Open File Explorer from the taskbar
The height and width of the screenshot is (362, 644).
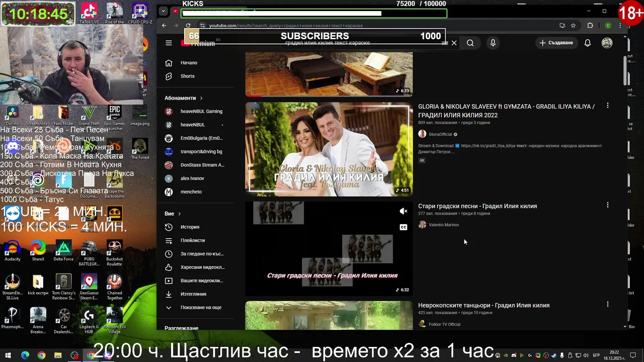pos(58,355)
